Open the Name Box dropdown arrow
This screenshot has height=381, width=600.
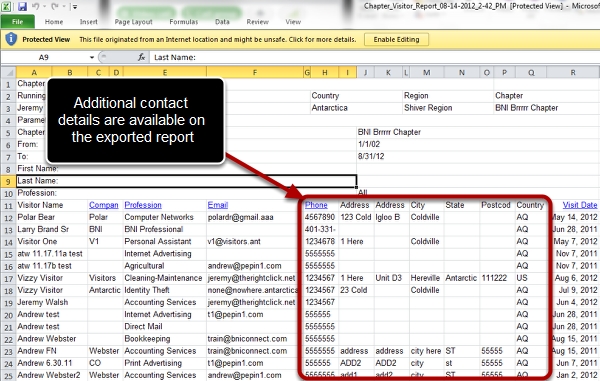92,57
